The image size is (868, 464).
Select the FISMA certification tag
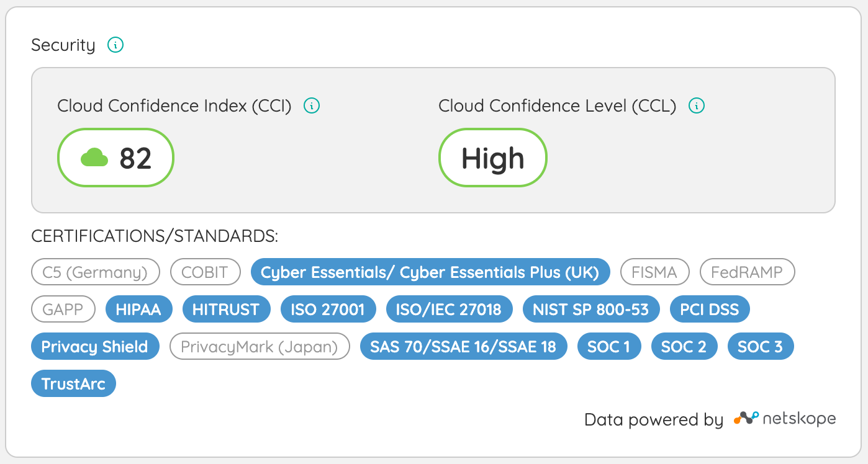coord(655,272)
